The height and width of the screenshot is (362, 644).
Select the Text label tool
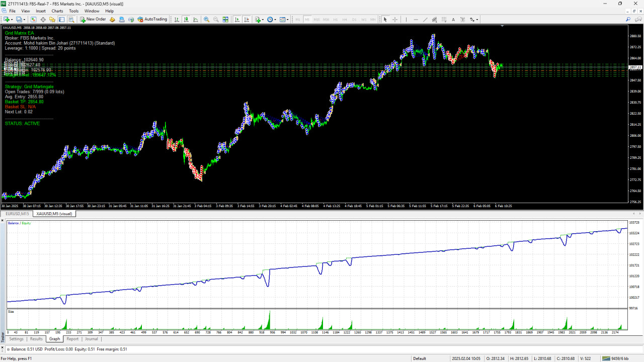pos(453,20)
